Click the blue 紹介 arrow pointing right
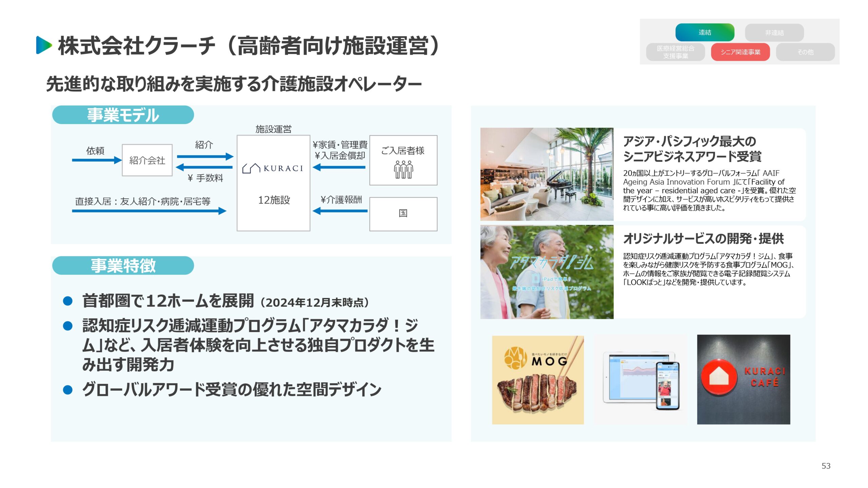The height and width of the screenshot is (488, 868). click(205, 157)
